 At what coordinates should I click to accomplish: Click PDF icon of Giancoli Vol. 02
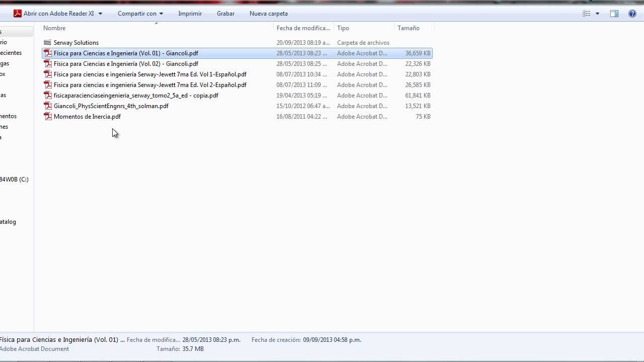tap(48, 64)
